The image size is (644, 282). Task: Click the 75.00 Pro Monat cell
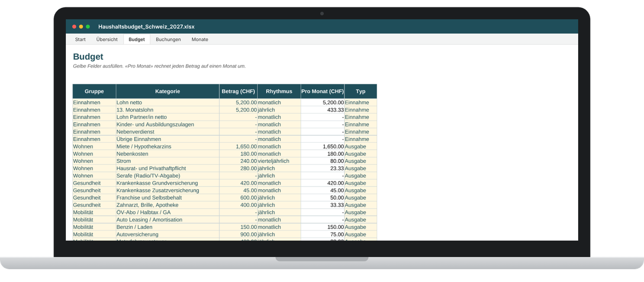click(x=322, y=234)
